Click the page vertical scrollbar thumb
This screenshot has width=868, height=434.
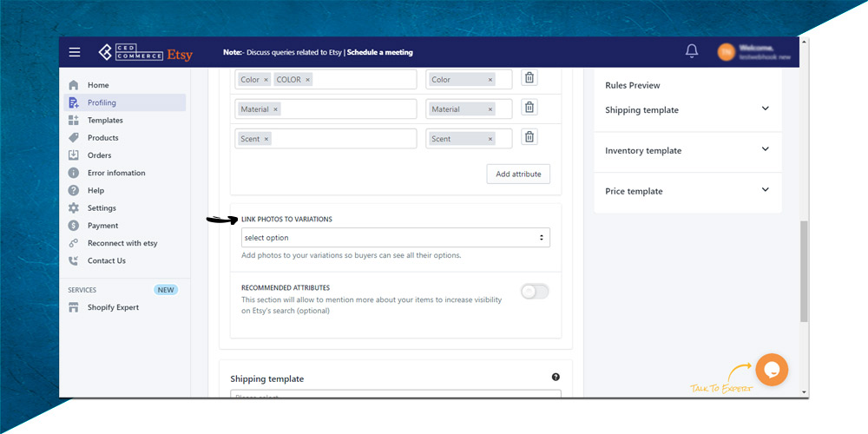coord(804,271)
